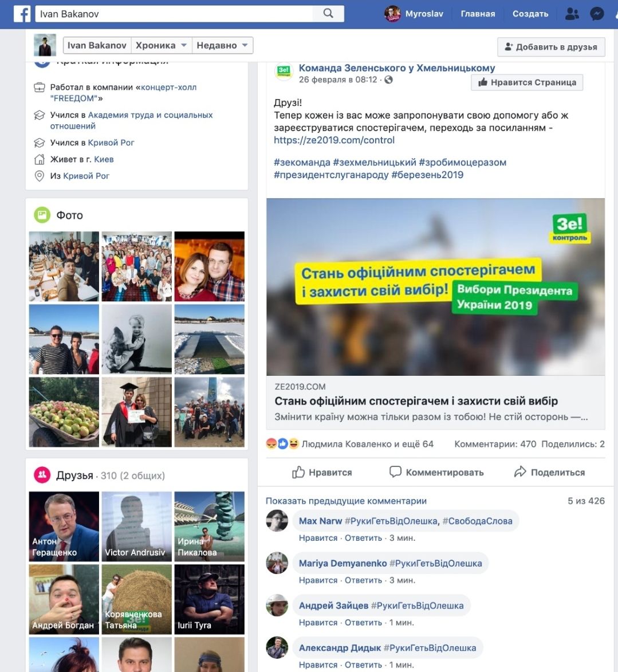Click Александр Дидык commenter name
Screen dimensions: 618x672
pos(340,648)
